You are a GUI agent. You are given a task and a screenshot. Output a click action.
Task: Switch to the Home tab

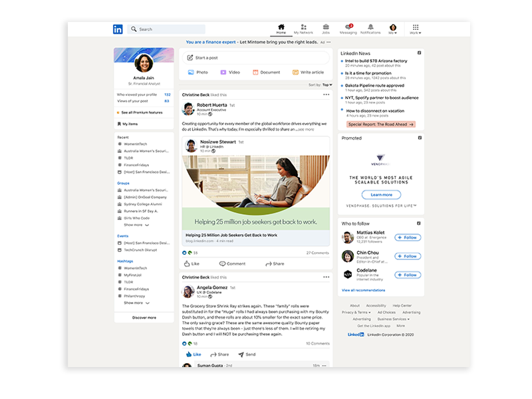[281, 27]
